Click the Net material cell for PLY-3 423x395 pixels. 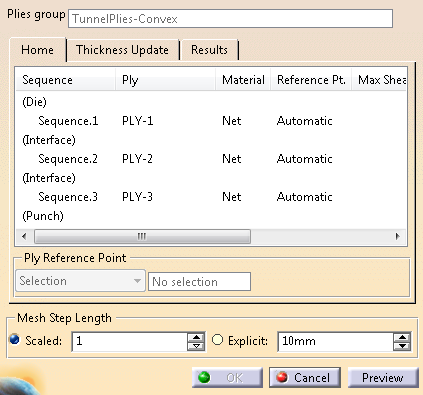click(x=232, y=197)
